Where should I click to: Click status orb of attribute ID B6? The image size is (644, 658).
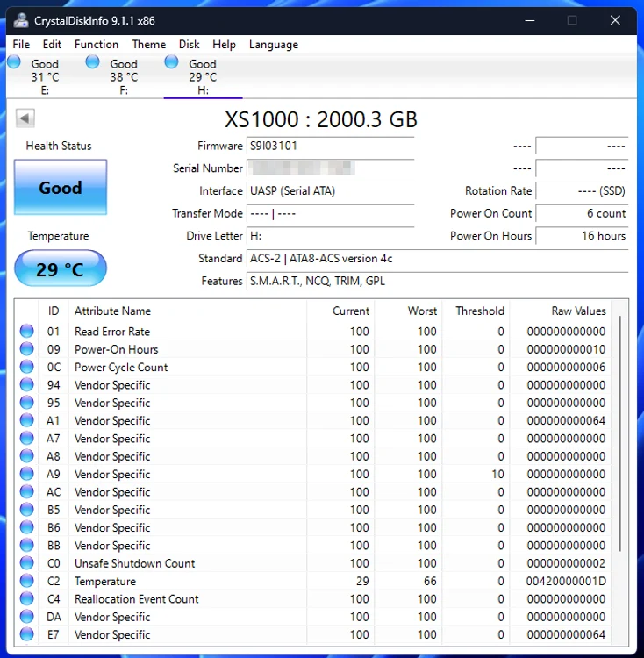27,527
